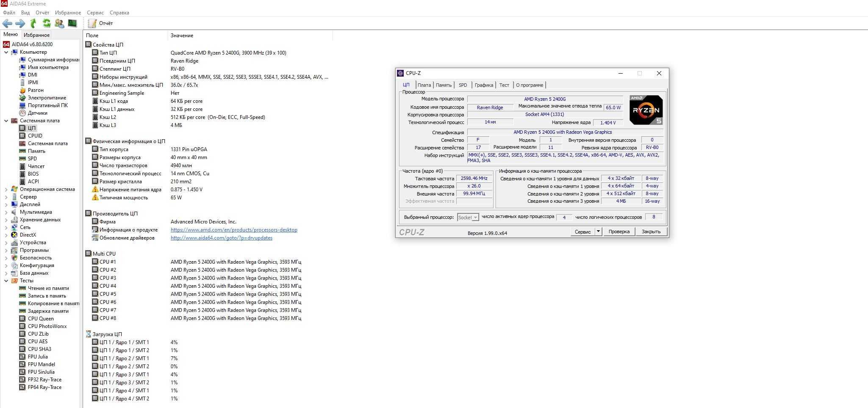This screenshot has height=408, width=868.
Task: Select ЦП 1 / Ядро 2 / SMT 1 row
Action: tap(135, 358)
